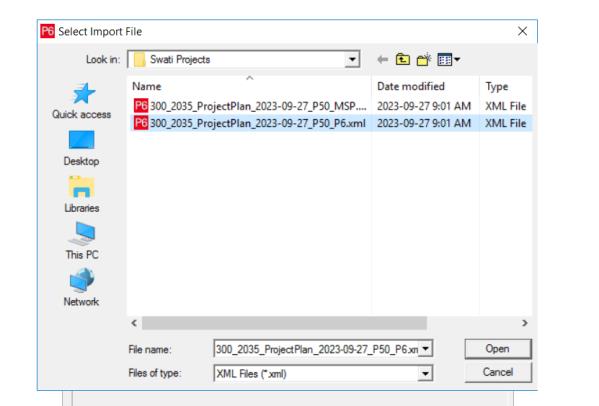This screenshot has width=599, height=406.
Task: Click the back arrow navigation icon
Action: 382,60
